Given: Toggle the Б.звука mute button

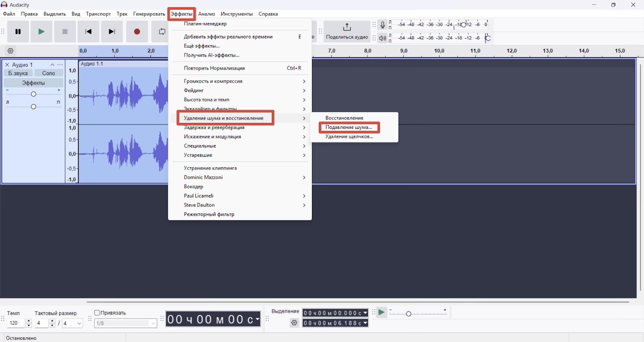Looking at the screenshot, I should pos(18,73).
